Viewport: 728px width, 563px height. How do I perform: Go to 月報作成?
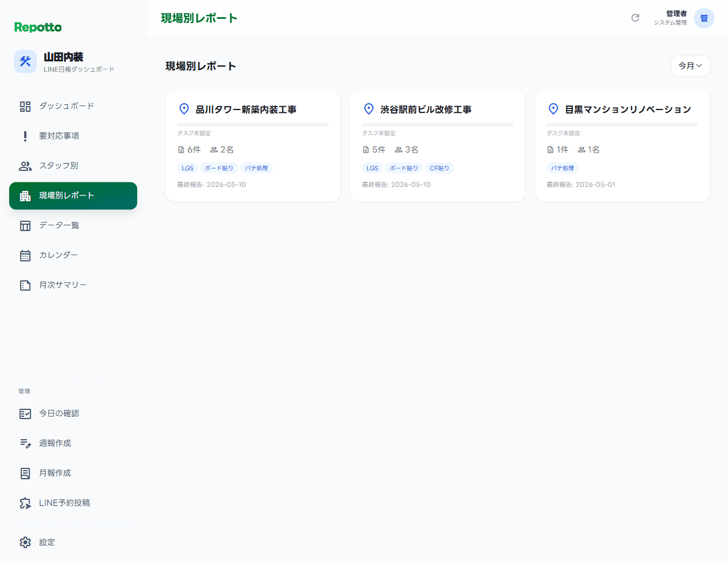click(x=73, y=473)
